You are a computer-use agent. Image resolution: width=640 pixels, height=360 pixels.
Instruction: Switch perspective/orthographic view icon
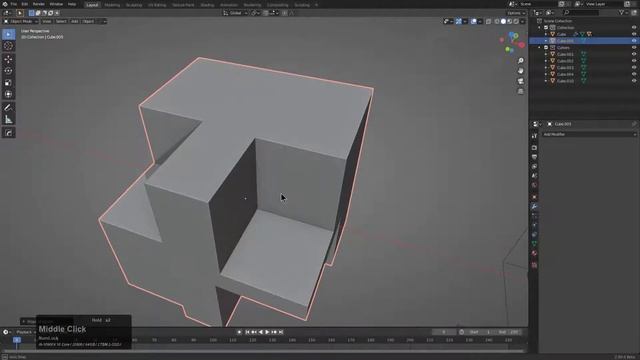(x=520, y=91)
